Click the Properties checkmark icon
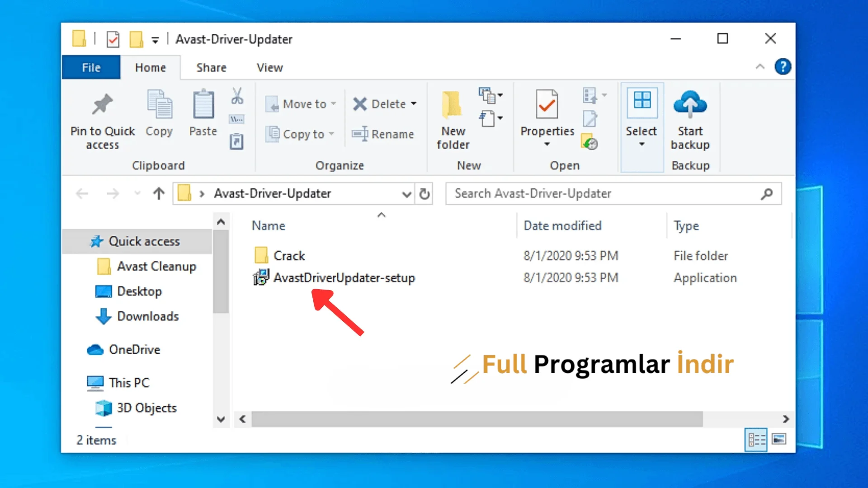Viewport: 868px width, 488px height. 547,103
